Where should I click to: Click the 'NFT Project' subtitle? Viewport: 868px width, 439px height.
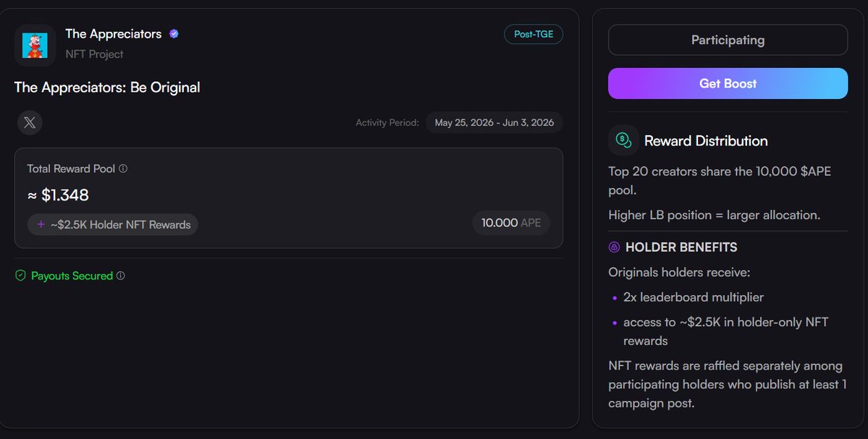coord(94,54)
